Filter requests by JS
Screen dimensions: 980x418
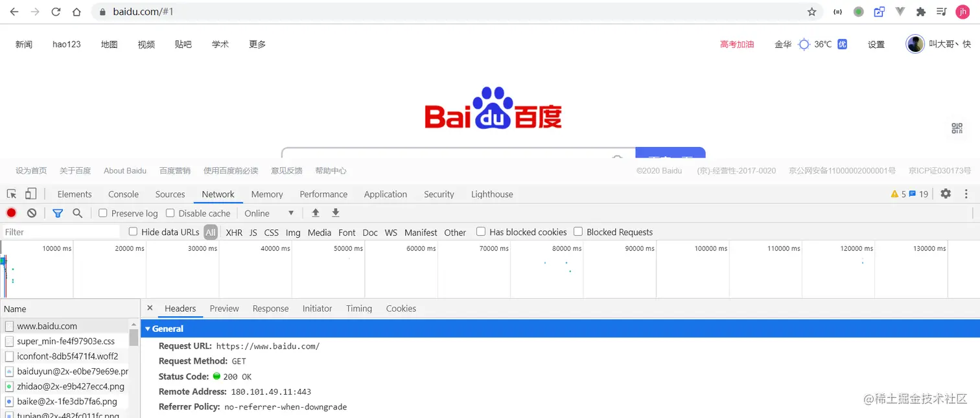tap(253, 233)
